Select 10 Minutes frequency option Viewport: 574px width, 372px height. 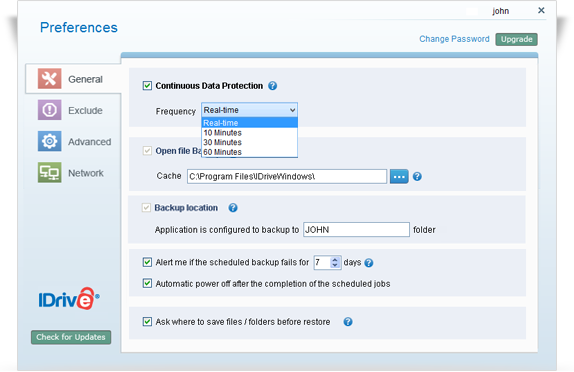[249, 133]
